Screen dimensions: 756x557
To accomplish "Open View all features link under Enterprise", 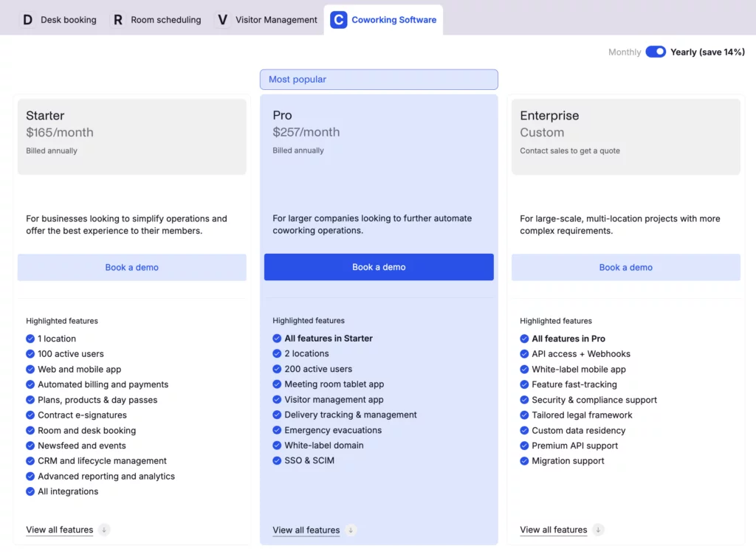I will [553, 530].
